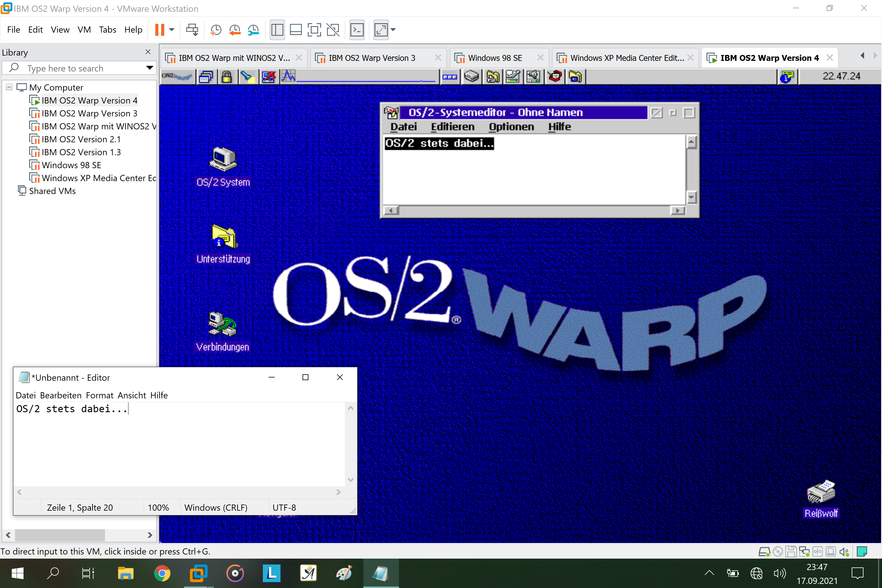
Task: Open the WarpCenter printer folder icon
Action: click(x=492, y=76)
